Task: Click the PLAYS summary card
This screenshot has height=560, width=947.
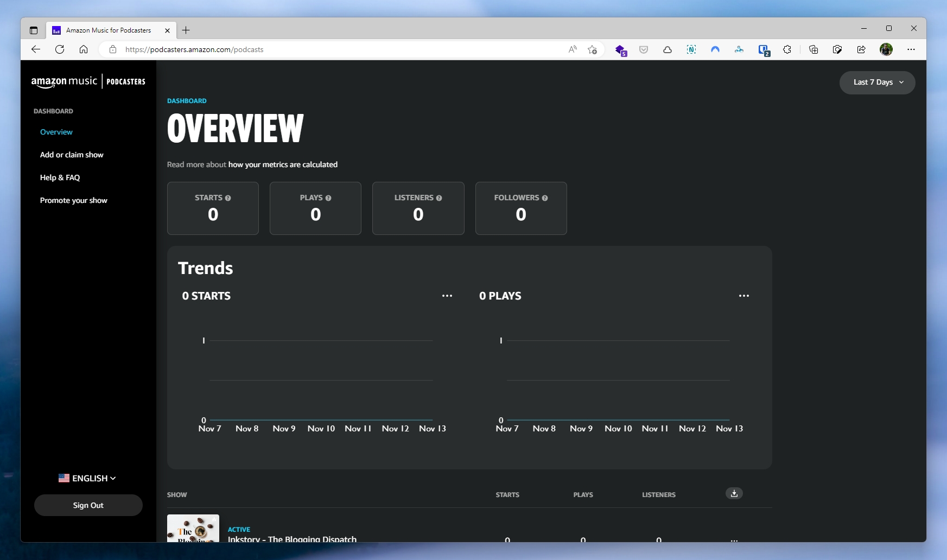Action: (x=315, y=208)
